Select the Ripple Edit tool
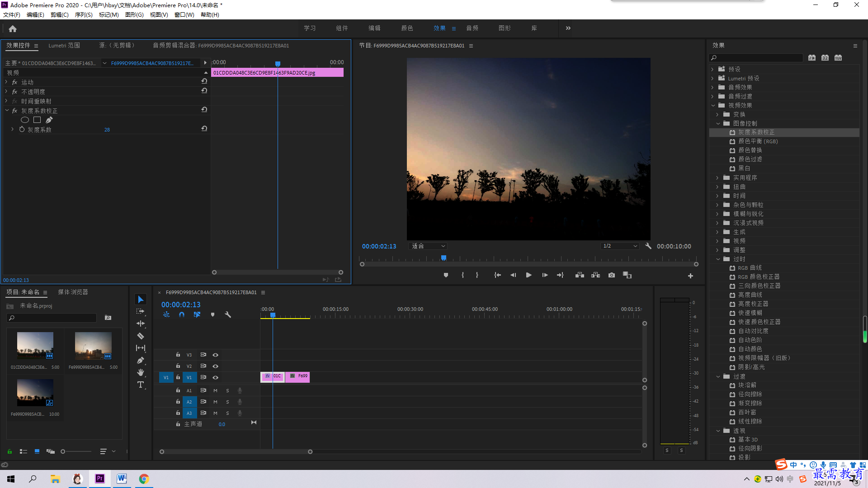 coord(141,324)
